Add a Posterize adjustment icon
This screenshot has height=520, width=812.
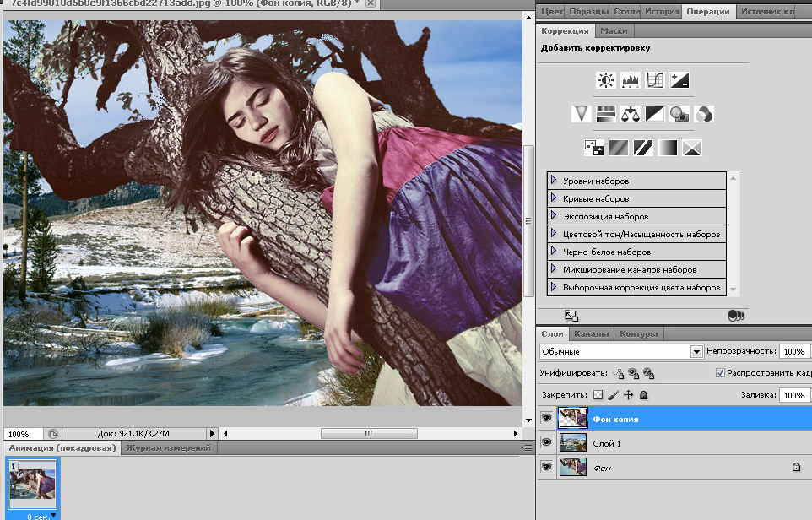coord(619,148)
